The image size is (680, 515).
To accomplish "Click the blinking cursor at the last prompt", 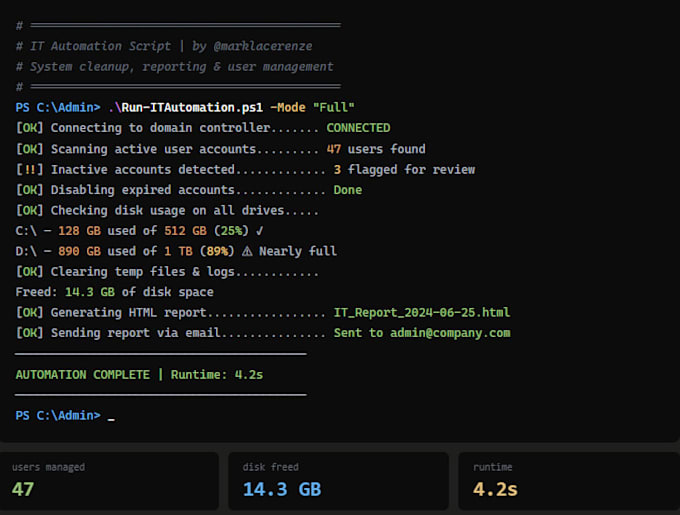I will tap(111, 419).
